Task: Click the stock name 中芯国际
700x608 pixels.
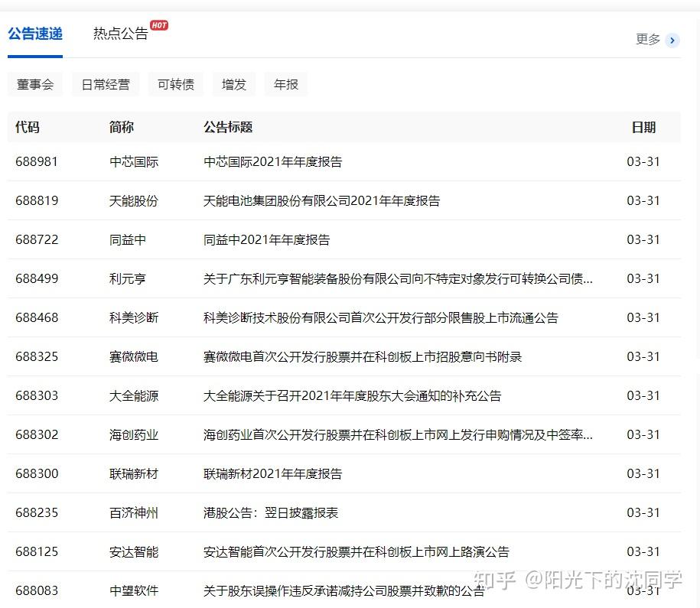Action: click(x=134, y=161)
